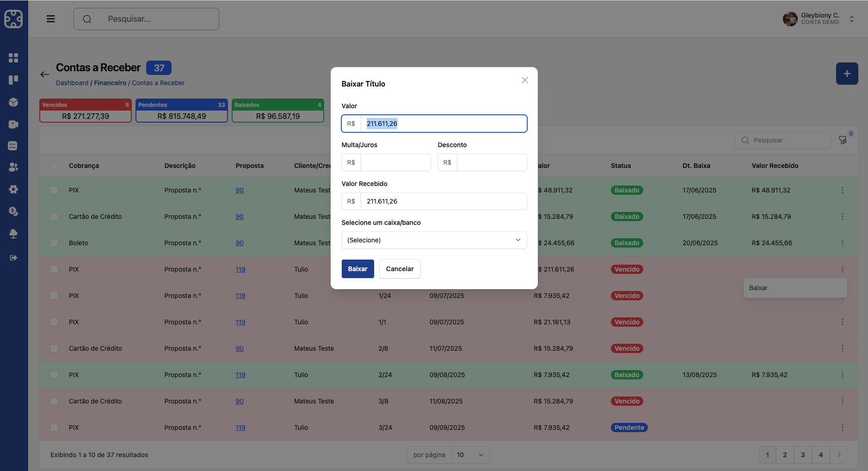Click the Valor Recebido input field
Image resolution: width=868 pixels, height=471 pixels.
443,201
